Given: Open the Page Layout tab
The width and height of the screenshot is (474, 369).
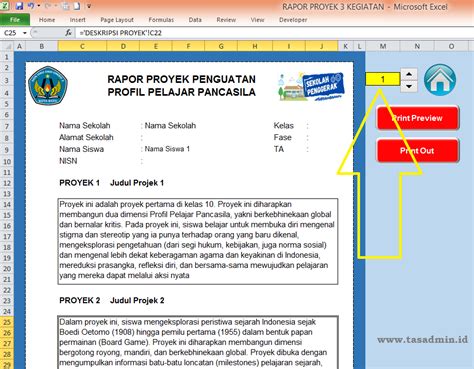Looking at the screenshot, I should [x=117, y=20].
